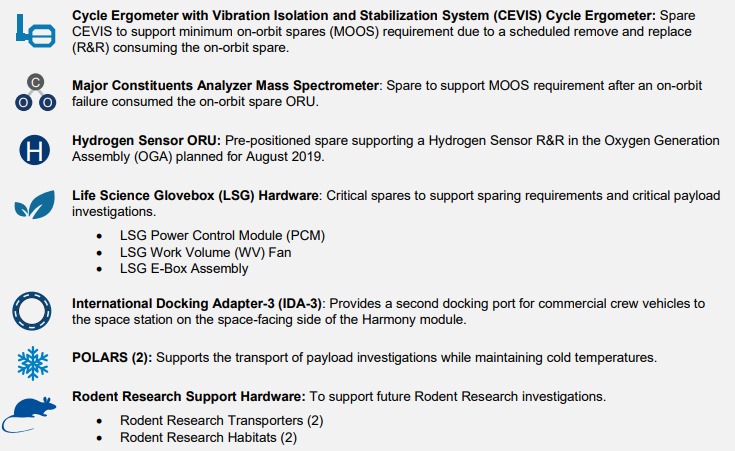
Task: Select the LSG Power Control Module bullet
Action: 222,235
